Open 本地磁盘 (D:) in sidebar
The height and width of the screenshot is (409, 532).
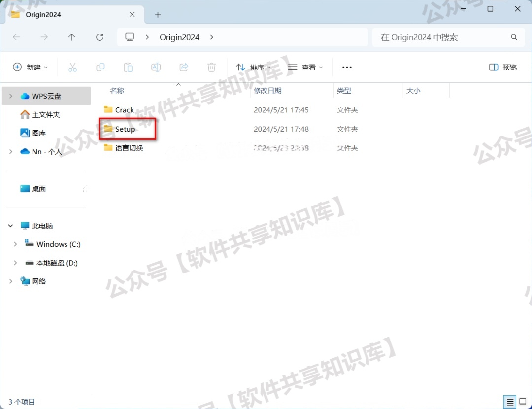point(57,263)
